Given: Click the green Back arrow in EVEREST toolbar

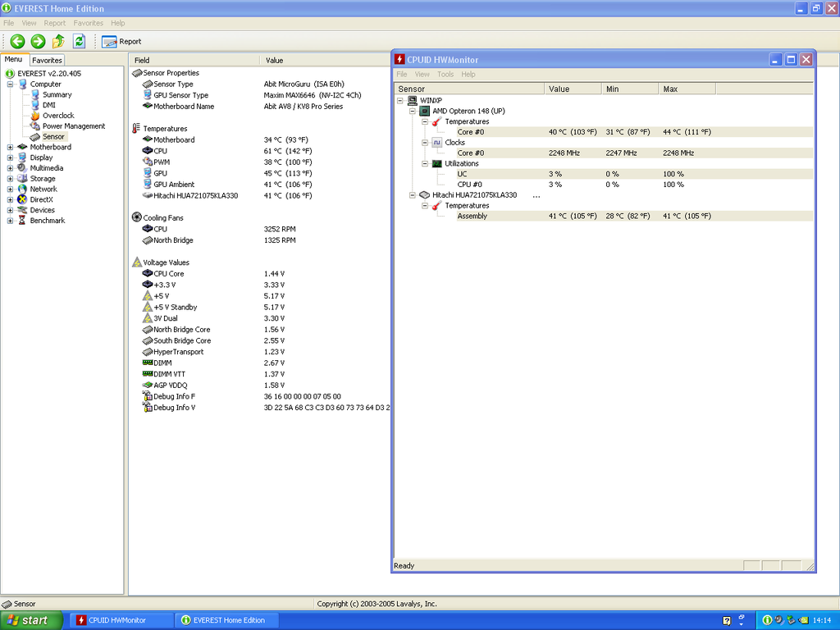Looking at the screenshot, I should 17,41.
